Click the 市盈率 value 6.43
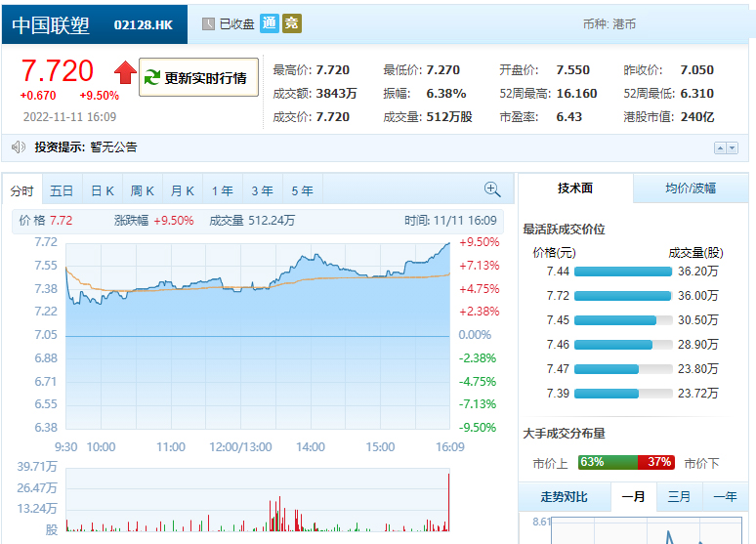The height and width of the screenshot is (544, 756). [x=568, y=116]
